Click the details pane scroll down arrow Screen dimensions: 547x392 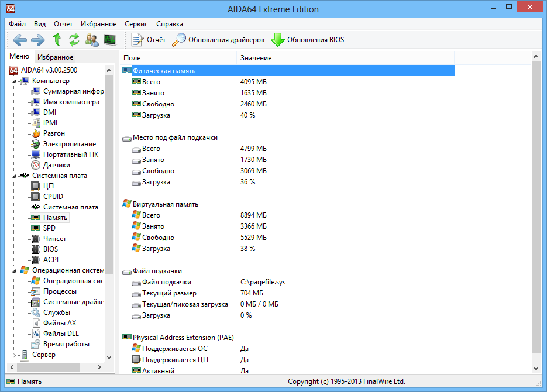click(536, 368)
